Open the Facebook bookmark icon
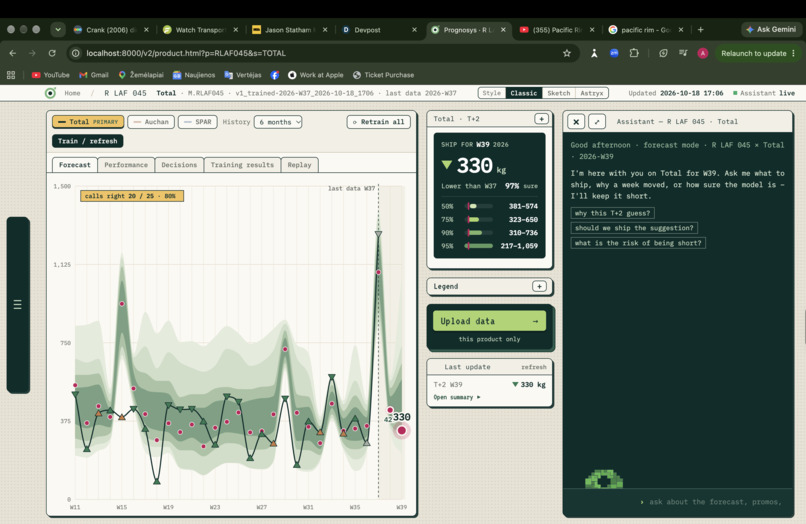This screenshot has height=524, width=806. coord(274,75)
